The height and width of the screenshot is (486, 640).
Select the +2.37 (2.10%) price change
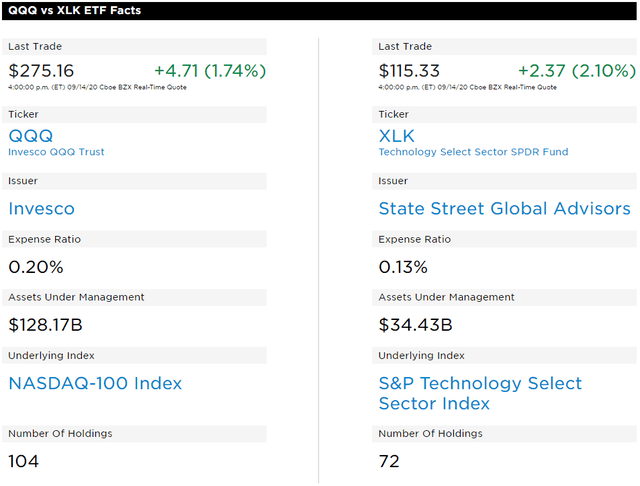tap(576, 71)
